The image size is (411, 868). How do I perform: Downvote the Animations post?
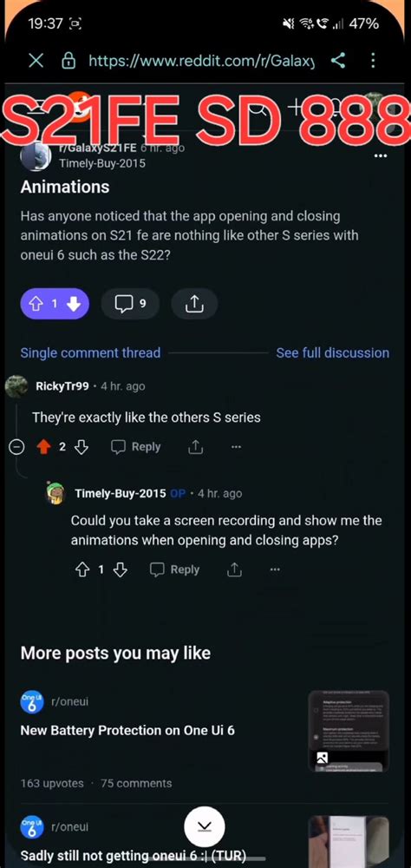point(74,303)
